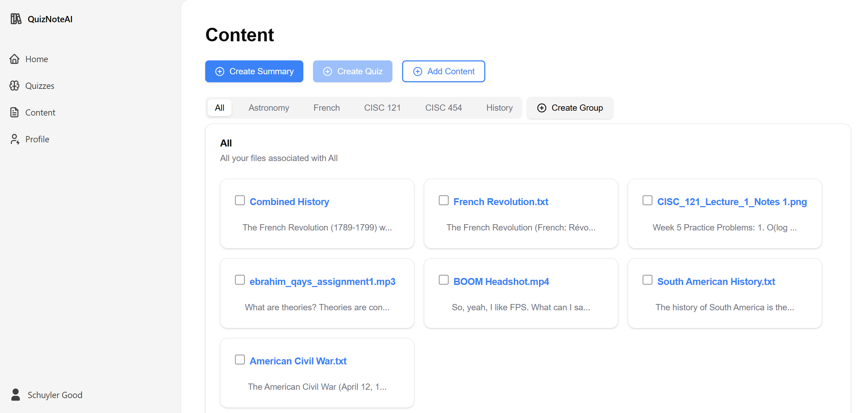Select the History group tab
Screen dimensions: 868x413
(499, 108)
